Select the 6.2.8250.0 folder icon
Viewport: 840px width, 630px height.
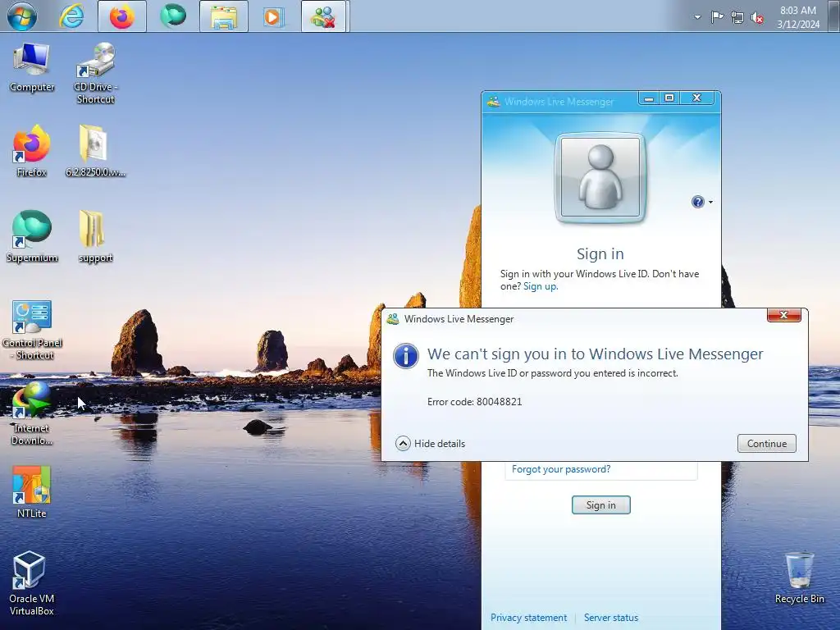tap(95, 151)
